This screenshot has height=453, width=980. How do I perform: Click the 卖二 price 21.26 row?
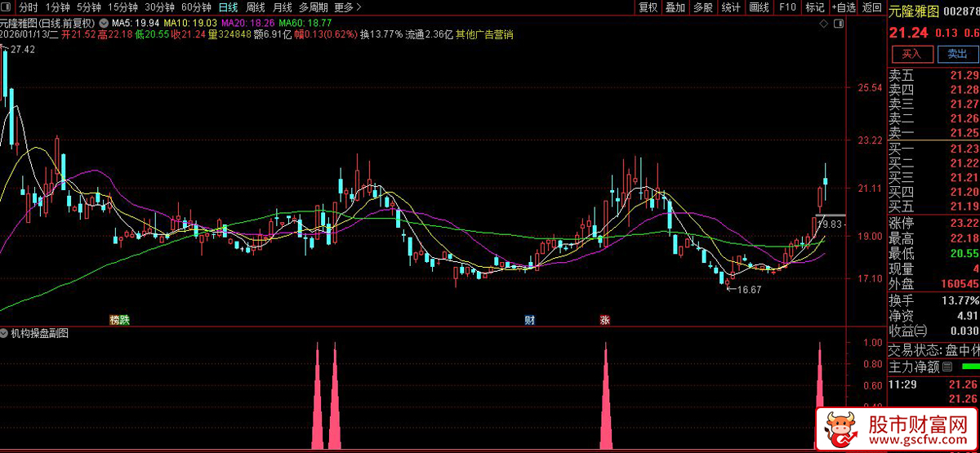coord(933,118)
